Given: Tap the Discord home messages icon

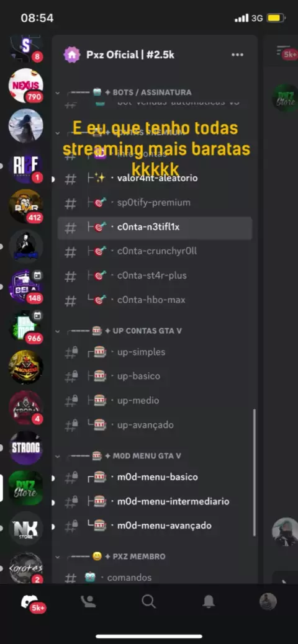Looking at the screenshot, I should (30, 602).
